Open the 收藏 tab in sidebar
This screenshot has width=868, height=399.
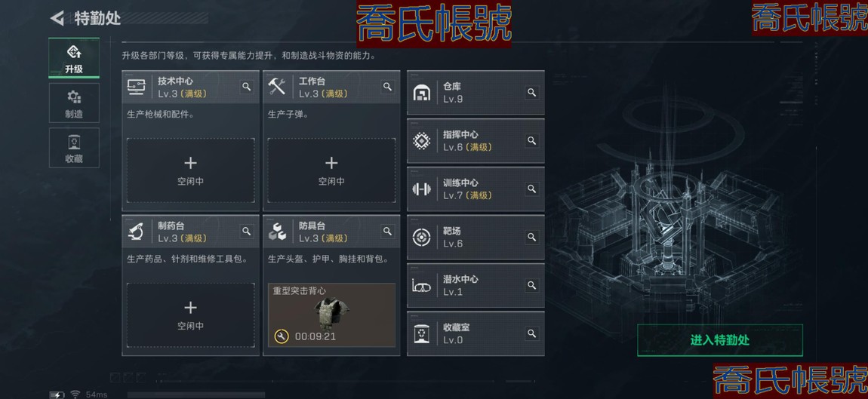[x=74, y=148]
